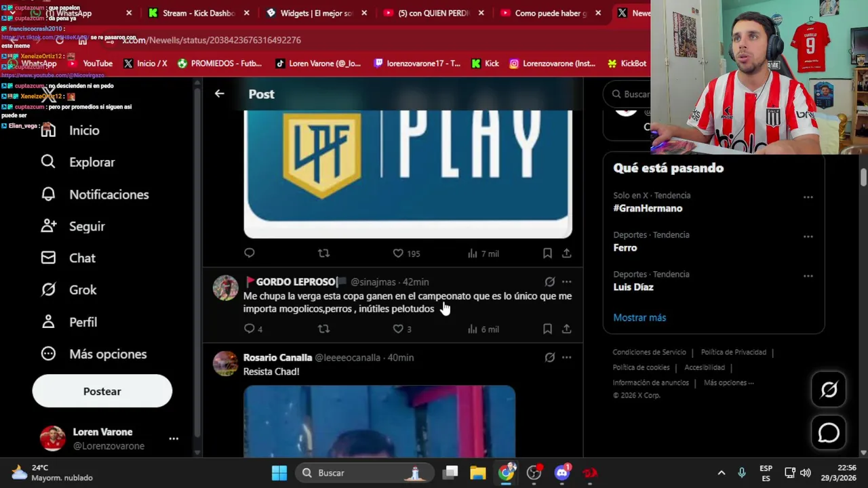Viewport: 868px width, 488px height.
Task: Open Rosario Canalla's profile name link
Action: [x=277, y=357]
